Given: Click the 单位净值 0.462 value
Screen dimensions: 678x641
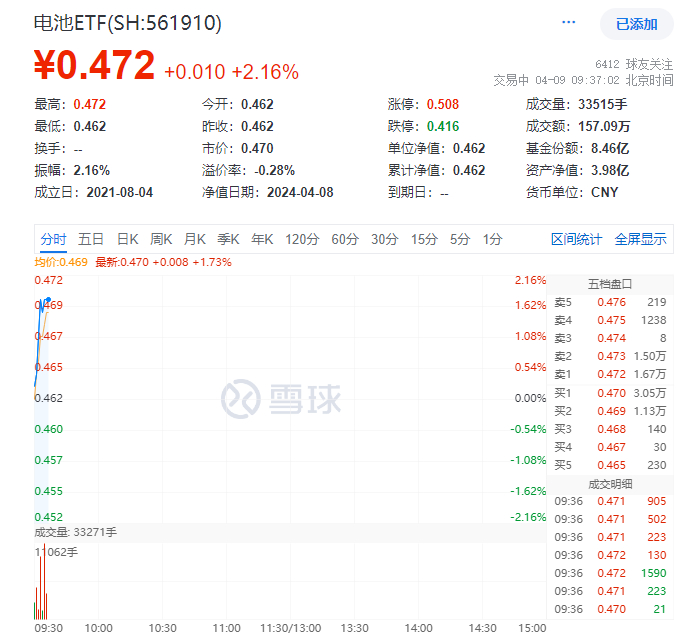Looking at the screenshot, I should point(469,148).
